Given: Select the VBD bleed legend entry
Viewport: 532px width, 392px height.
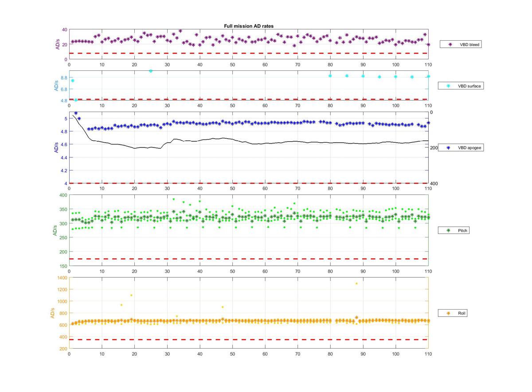Looking at the screenshot, I should (461, 44).
